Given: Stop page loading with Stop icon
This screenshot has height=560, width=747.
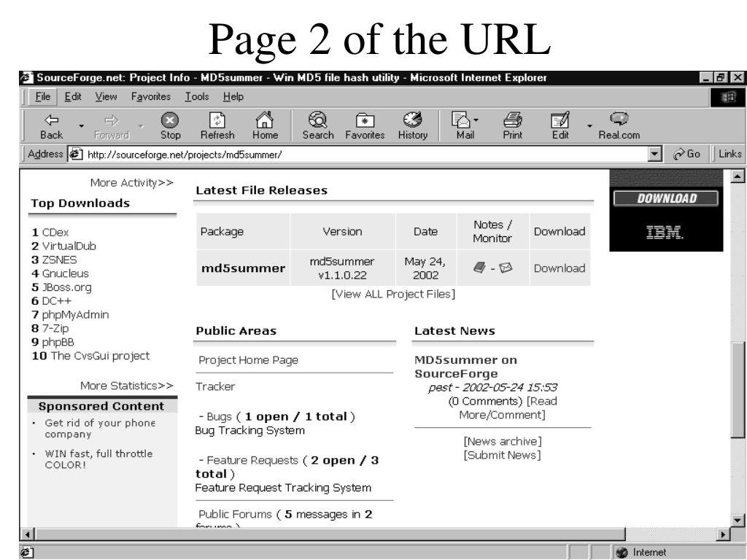Looking at the screenshot, I should (x=170, y=126).
